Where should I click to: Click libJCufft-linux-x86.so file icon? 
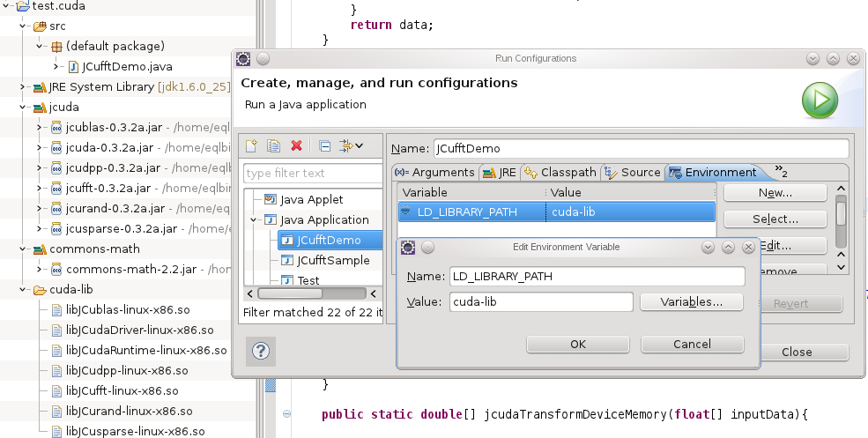click(x=56, y=391)
